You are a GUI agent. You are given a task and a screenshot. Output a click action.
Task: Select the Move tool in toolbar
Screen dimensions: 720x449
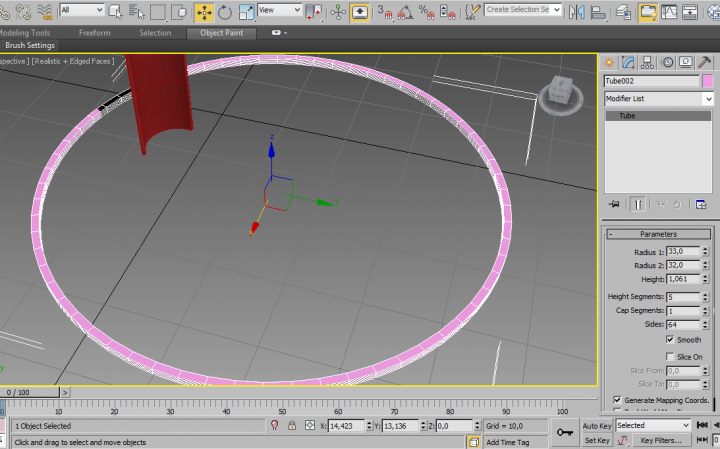(204, 12)
